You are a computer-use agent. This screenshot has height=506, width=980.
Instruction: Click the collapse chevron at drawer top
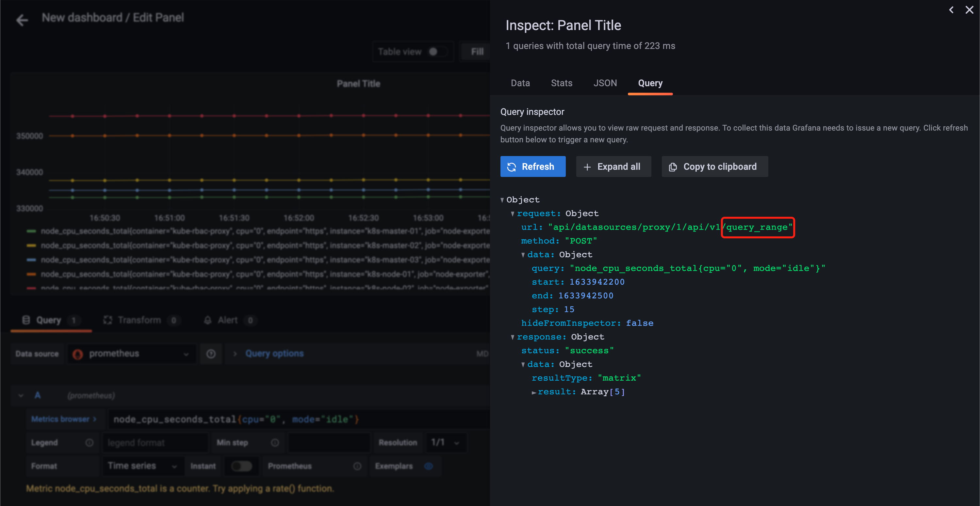[x=951, y=10]
